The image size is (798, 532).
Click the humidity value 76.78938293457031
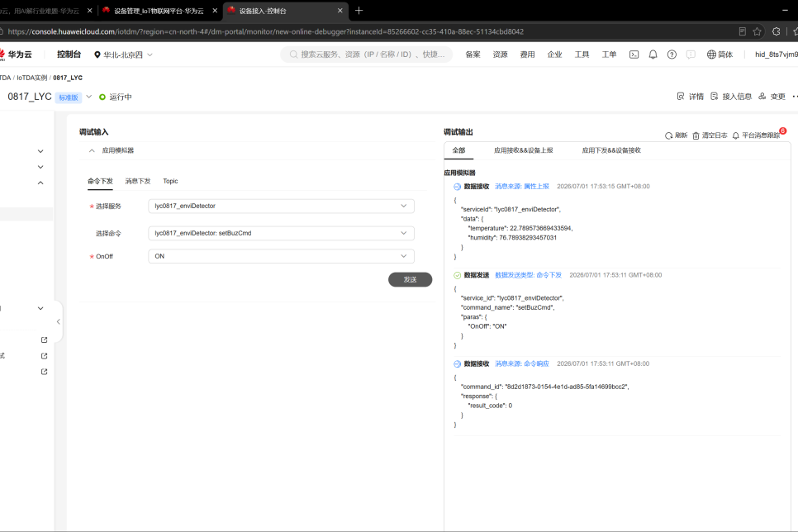pyautogui.click(x=528, y=238)
